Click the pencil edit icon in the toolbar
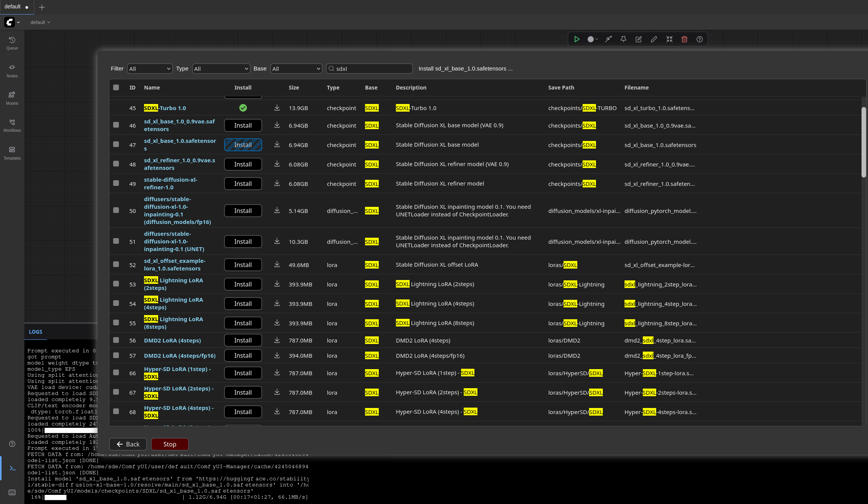The image size is (868, 504). click(654, 39)
